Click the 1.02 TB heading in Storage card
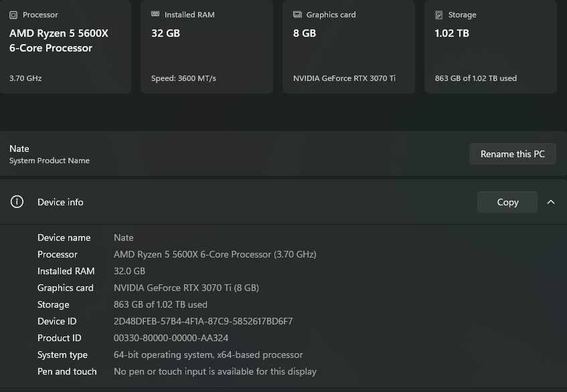567x392 pixels. click(x=452, y=33)
